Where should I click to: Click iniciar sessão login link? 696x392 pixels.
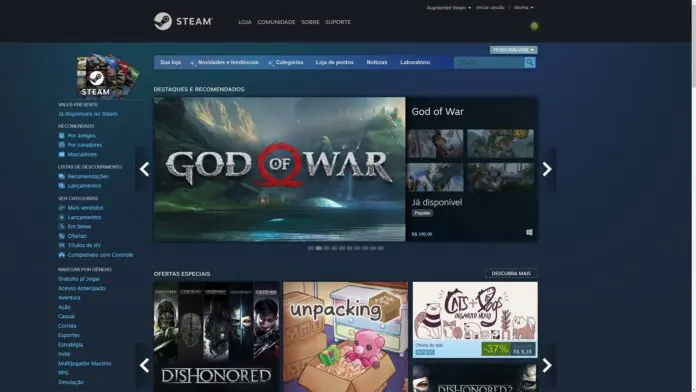[490, 8]
